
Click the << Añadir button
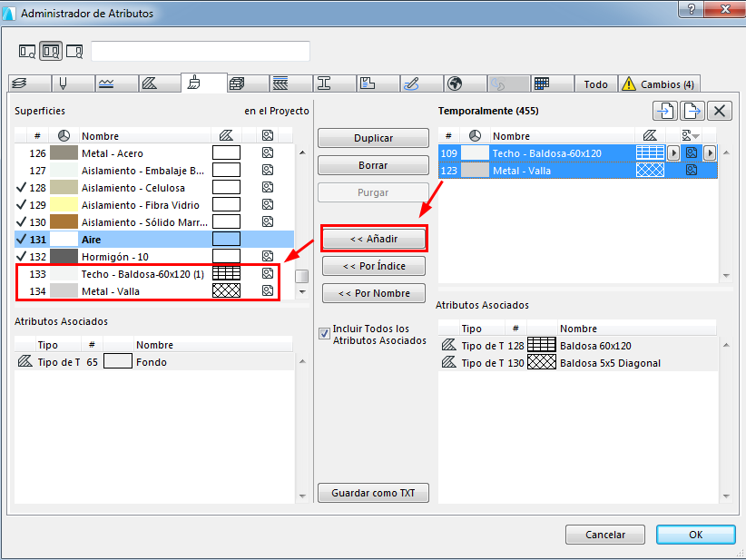tap(374, 239)
